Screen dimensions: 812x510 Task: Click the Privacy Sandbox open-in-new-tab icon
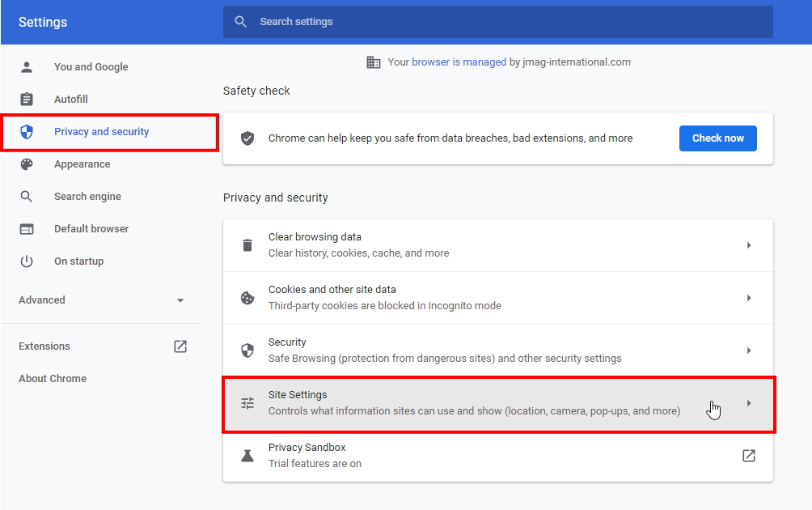tap(749, 456)
